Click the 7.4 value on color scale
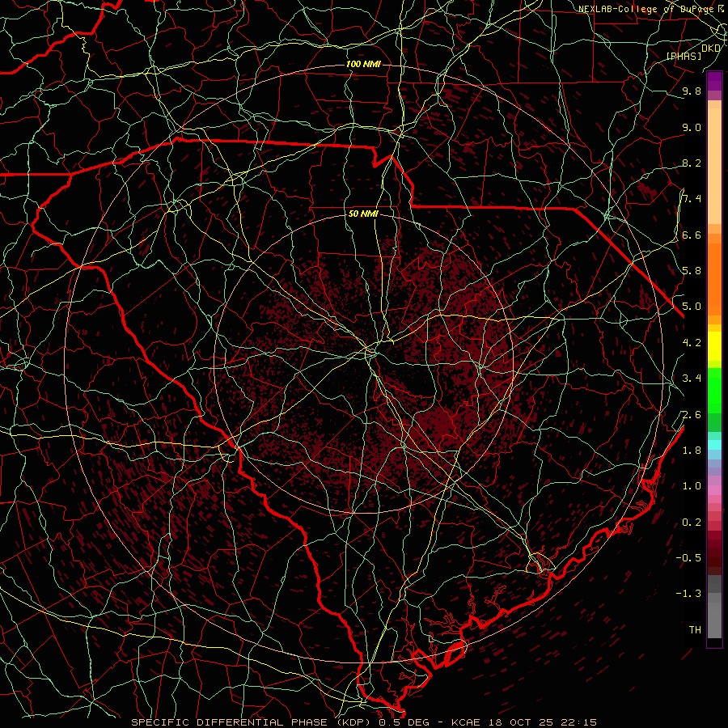The image size is (728, 728). 692,199
